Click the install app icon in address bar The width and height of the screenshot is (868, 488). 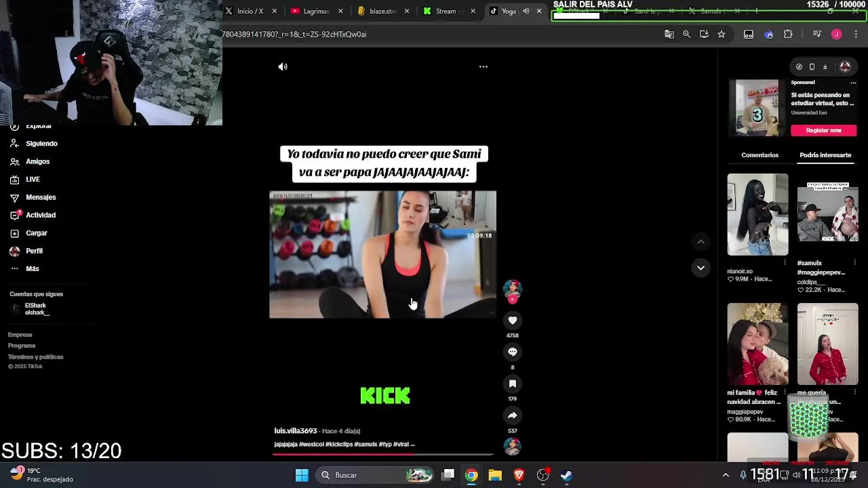click(704, 34)
